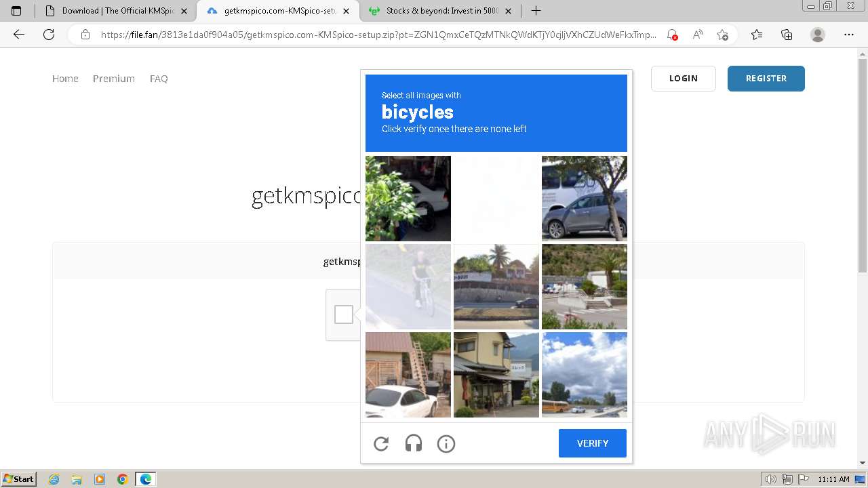The image size is (868, 488).
Task: Close the Stocks & beyond tab
Action: click(x=509, y=11)
